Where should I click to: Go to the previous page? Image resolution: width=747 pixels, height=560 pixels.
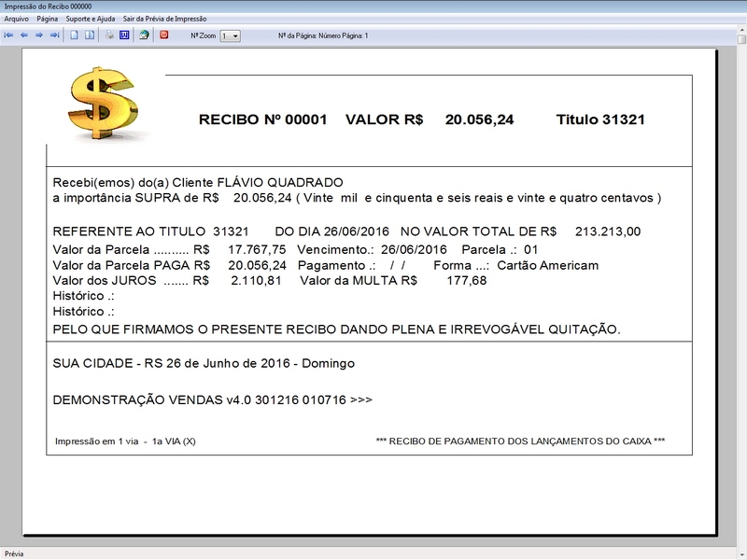point(25,35)
